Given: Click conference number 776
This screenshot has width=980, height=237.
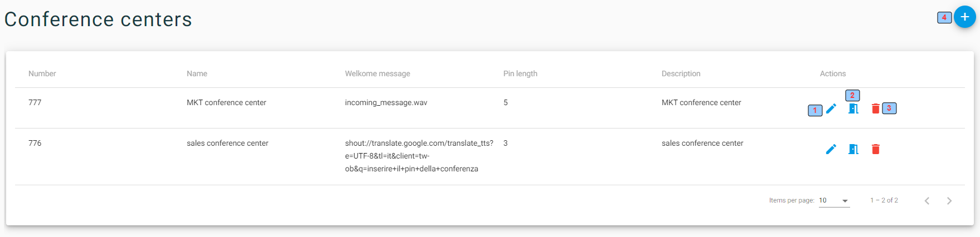Looking at the screenshot, I should (x=35, y=143).
